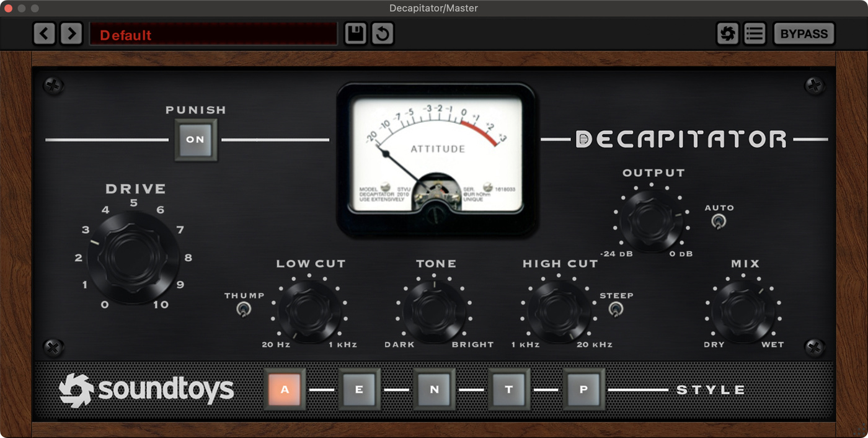Image resolution: width=868 pixels, height=438 pixels.
Task: Open the Default preset name display
Action: coord(213,34)
